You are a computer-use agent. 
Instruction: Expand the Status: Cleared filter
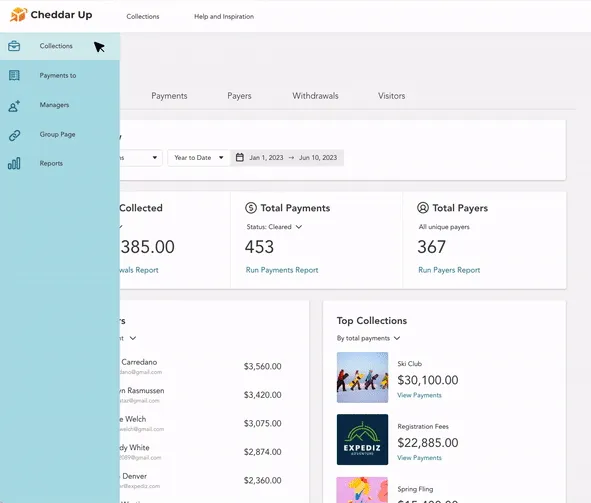[x=274, y=227]
